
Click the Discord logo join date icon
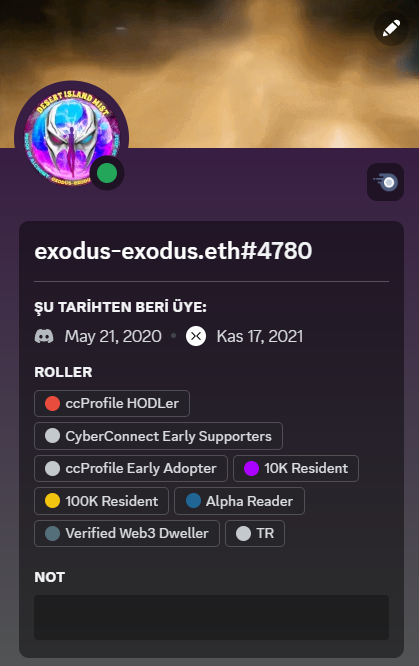point(44,336)
